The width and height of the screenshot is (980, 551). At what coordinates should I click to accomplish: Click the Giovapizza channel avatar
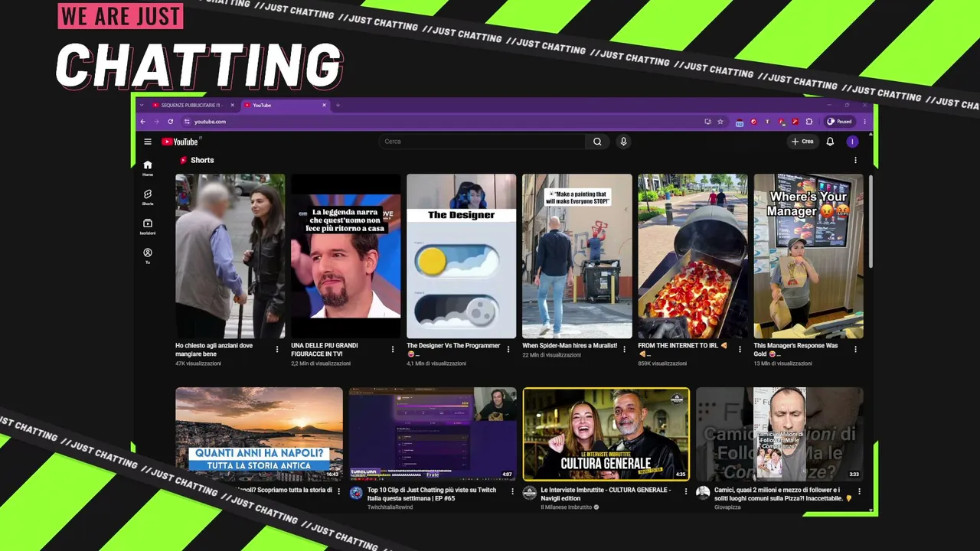pyautogui.click(x=703, y=493)
